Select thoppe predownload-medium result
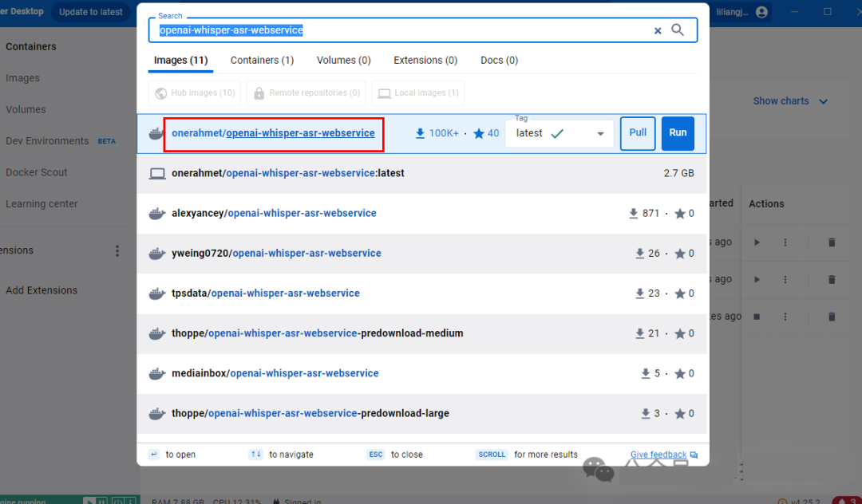Screen dimensions: 862x504 coord(421,334)
